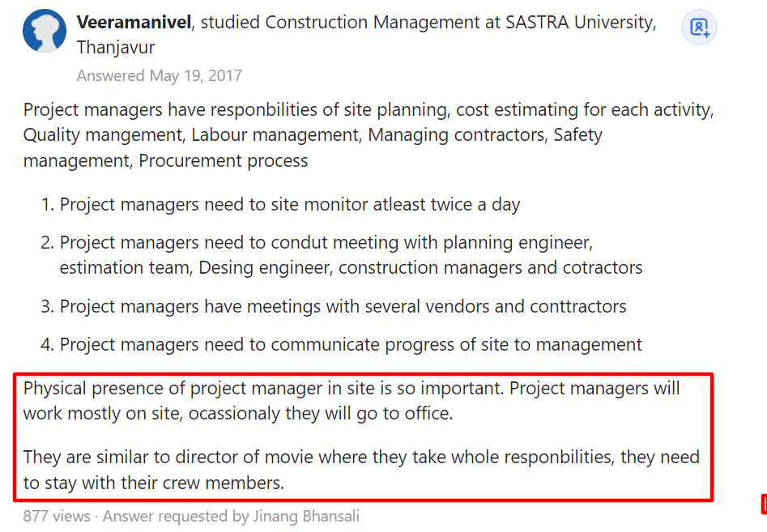Viewport: 767px width, 532px height.
Task: Click the "management, Procurement process" line
Action: tap(165, 160)
